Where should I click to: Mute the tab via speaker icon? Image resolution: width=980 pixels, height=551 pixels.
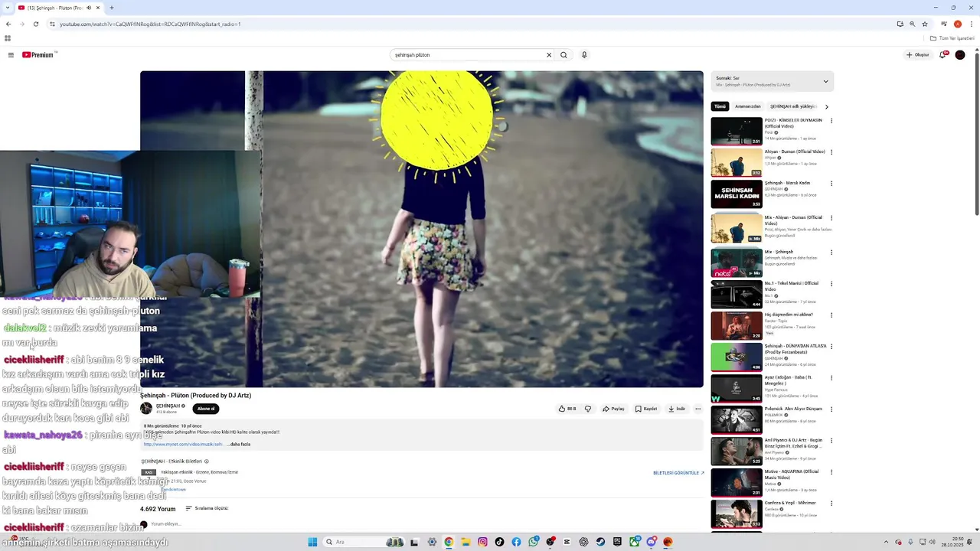(89, 8)
